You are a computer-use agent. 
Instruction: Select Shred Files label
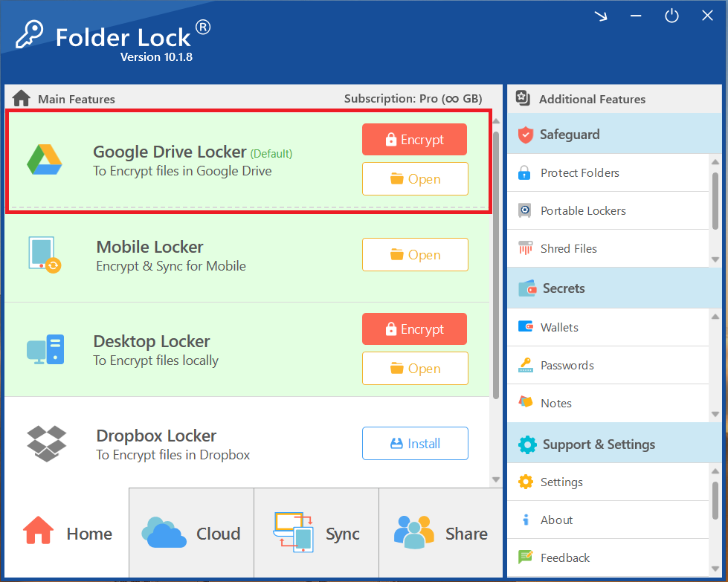568,249
